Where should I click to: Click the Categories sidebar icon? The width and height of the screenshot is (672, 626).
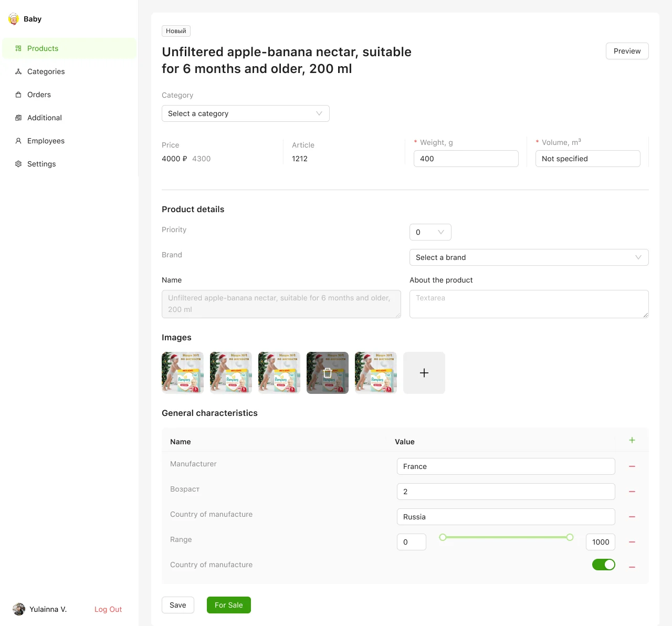click(x=18, y=71)
